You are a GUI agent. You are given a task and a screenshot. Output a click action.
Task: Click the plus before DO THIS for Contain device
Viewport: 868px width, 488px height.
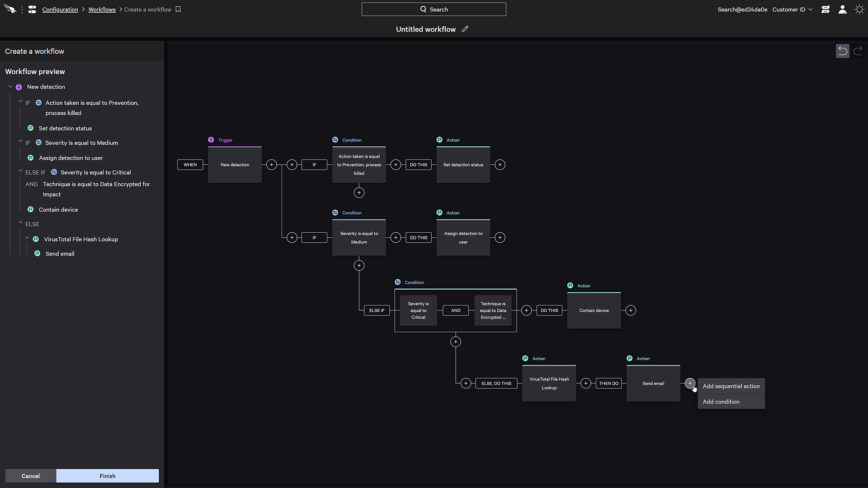tap(526, 310)
